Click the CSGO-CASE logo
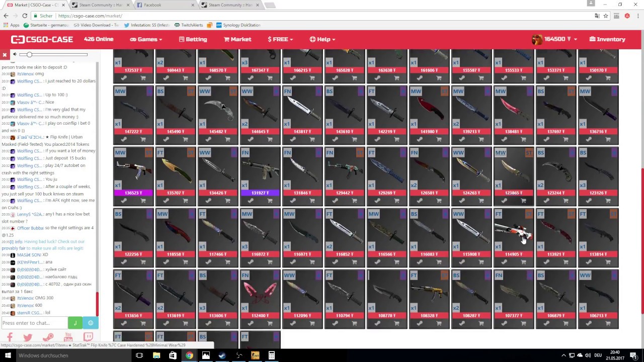The image size is (644, 362). [x=42, y=39]
